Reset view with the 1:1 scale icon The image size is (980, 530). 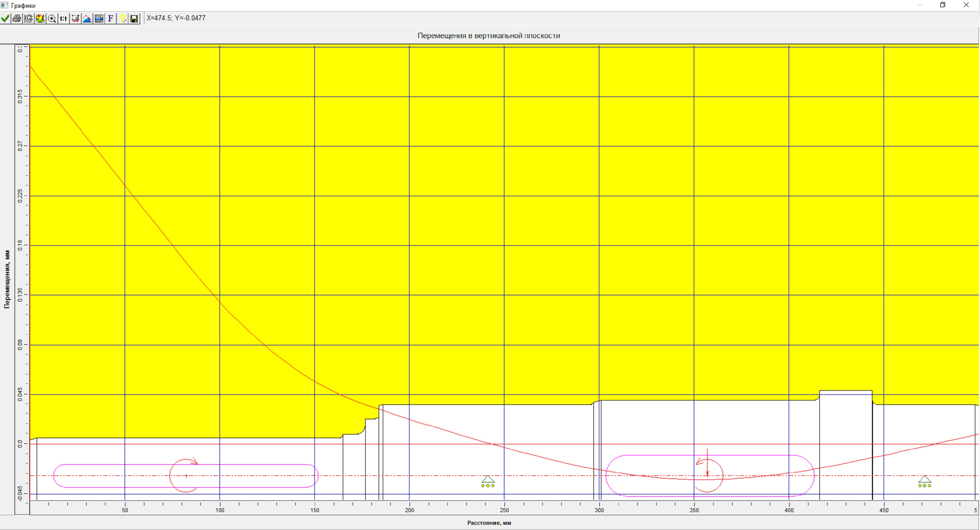tap(63, 18)
